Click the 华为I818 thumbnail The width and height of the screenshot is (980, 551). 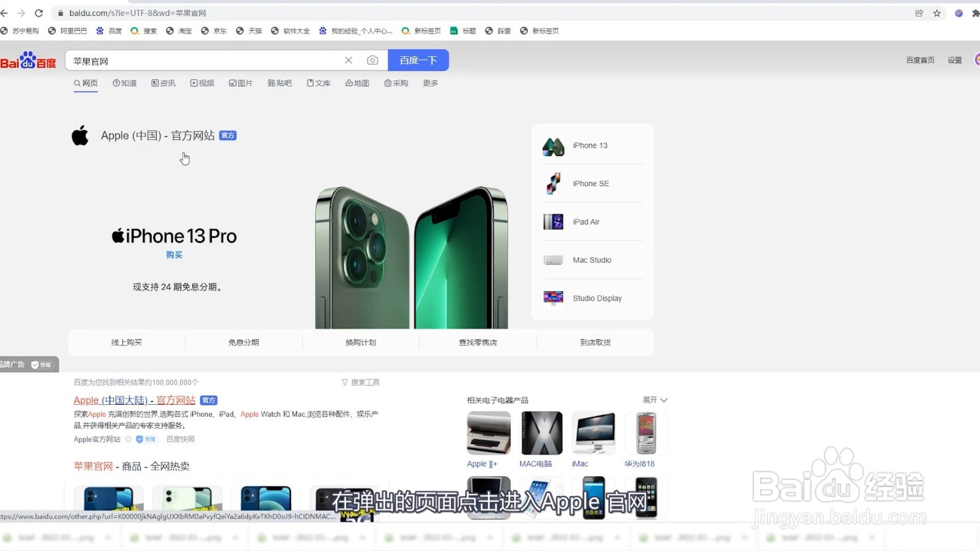pos(646,433)
